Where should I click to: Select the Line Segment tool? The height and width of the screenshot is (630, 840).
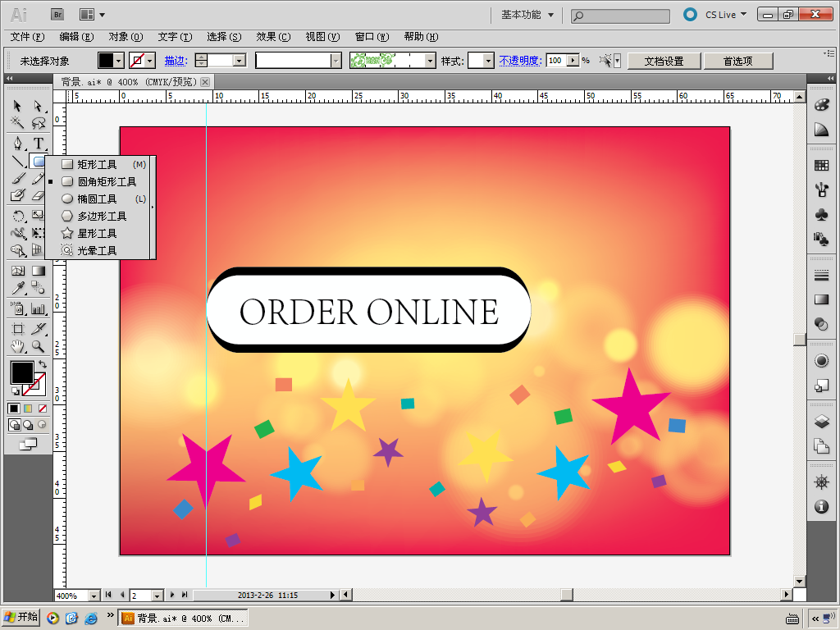pos(17,161)
